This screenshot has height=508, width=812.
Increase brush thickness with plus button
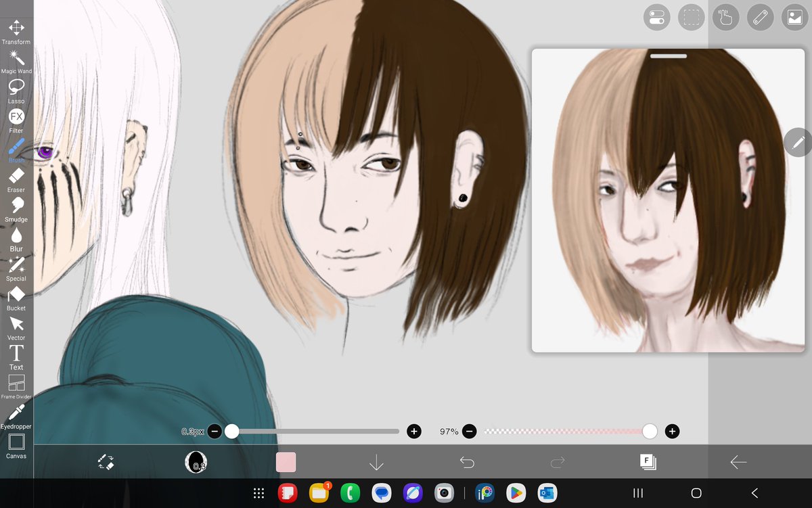[414, 431]
